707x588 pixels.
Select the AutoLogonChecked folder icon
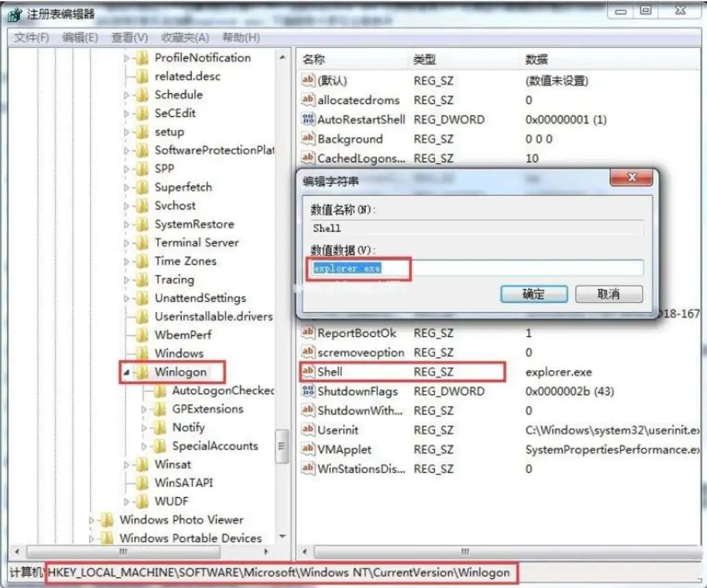pyautogui.click(x=160, y=391)
